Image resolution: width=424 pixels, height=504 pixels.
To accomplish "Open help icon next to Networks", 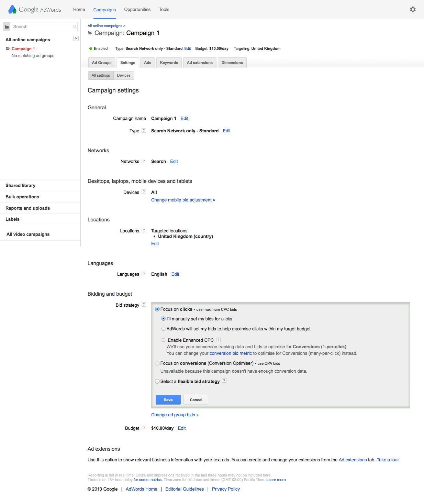I will (144, 161).
